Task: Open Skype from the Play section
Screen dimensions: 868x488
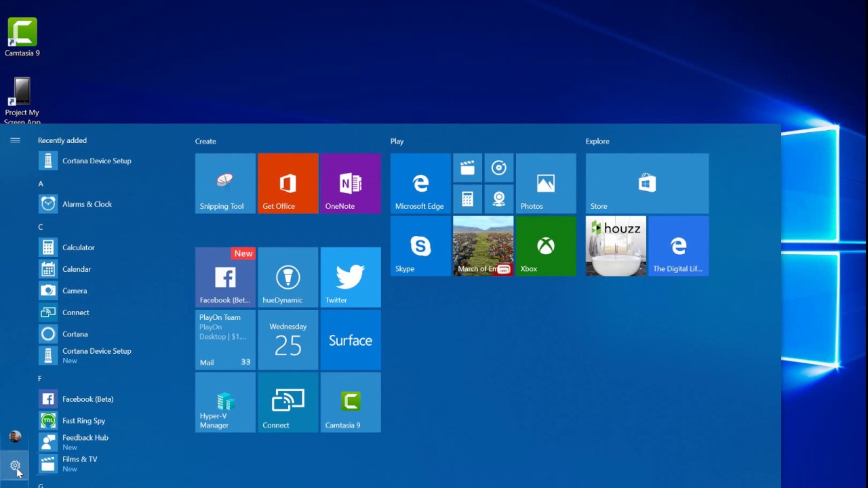Action: click(420, 245)
